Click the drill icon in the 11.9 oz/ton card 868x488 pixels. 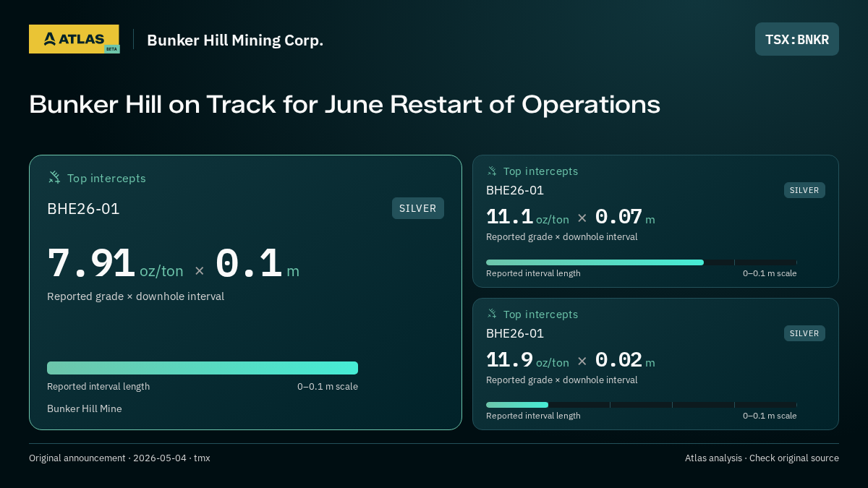(x=492, y=314)
